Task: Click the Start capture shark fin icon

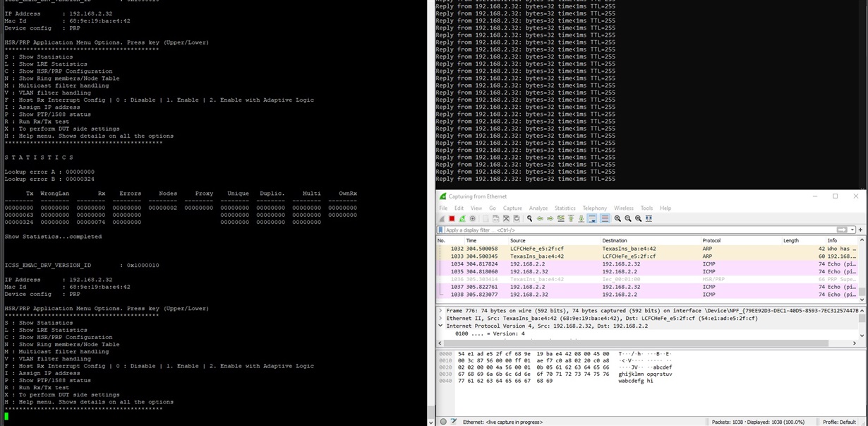Action: 442,219
